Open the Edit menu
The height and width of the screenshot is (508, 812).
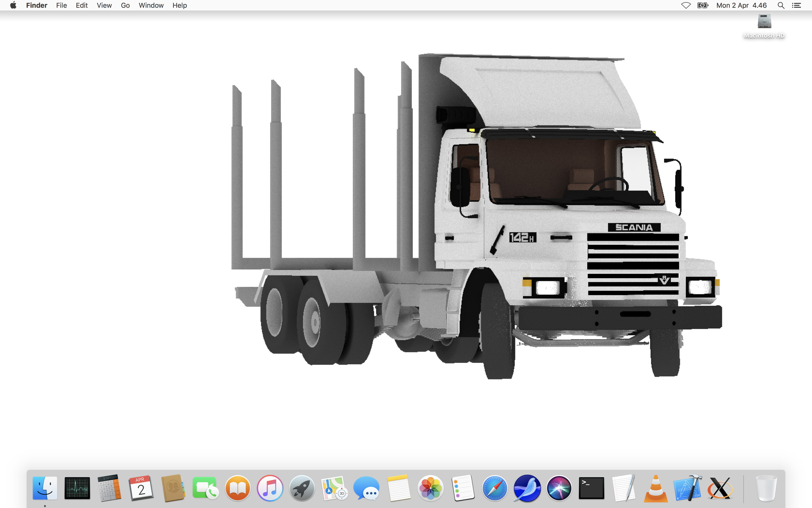81,5
